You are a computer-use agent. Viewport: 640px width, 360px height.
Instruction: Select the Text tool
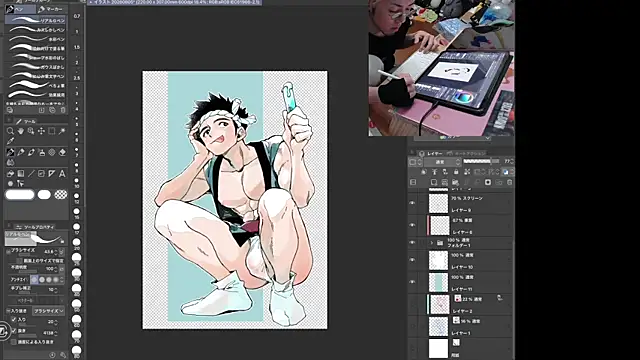tap(62, 173)
